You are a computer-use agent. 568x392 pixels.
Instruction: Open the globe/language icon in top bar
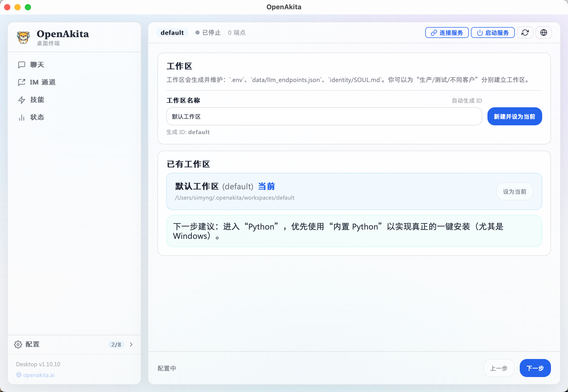coord(543,32)
